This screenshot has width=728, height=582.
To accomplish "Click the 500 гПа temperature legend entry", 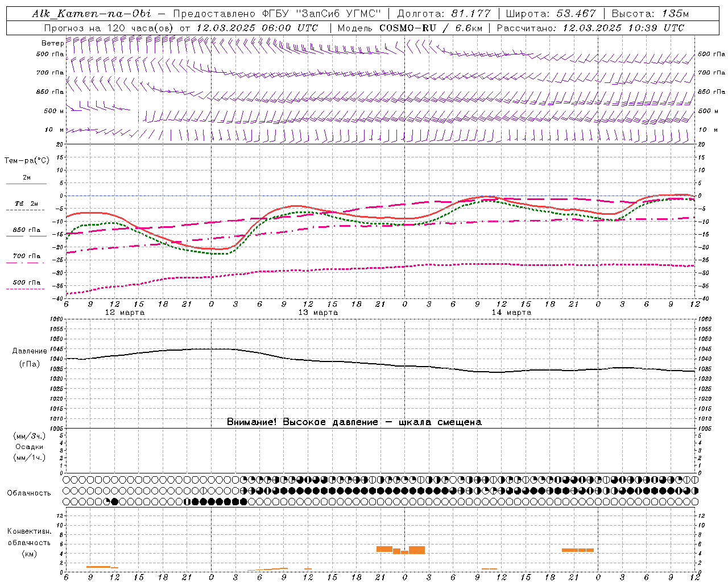I will click(x=27, y=282).
